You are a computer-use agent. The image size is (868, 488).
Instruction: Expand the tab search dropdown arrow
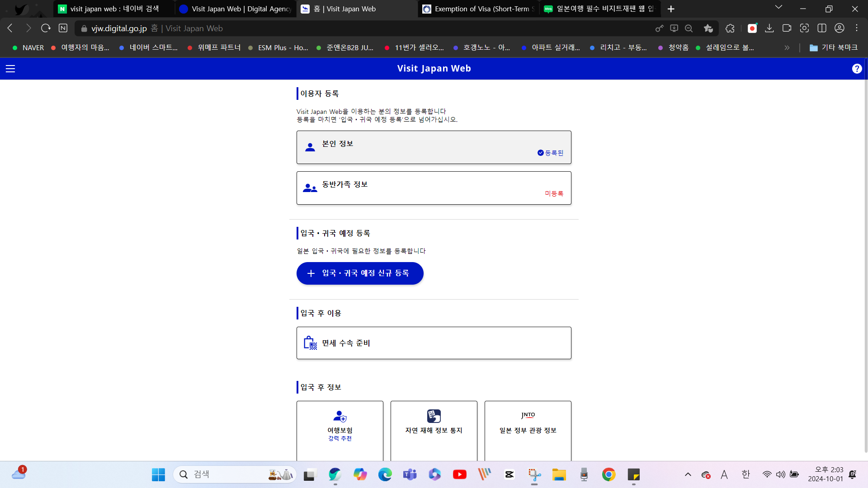tap(778, 7)
